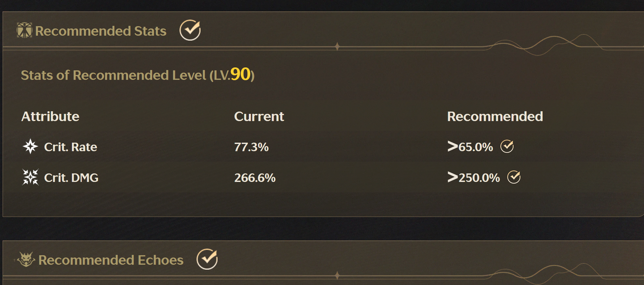Click the current 266.6% Crit. DMG value
The width and height of the screenshot is (644, 285).
(255, 178)
